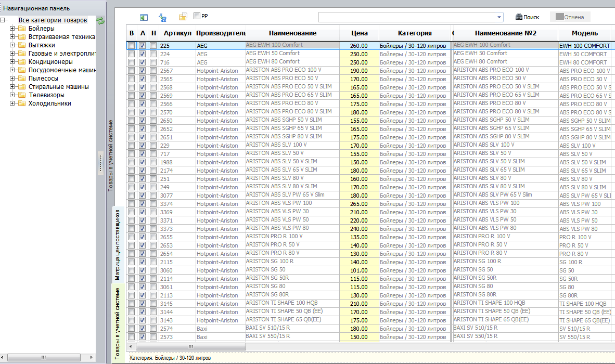Sort by the Цена column header

[x=360, y=33]
